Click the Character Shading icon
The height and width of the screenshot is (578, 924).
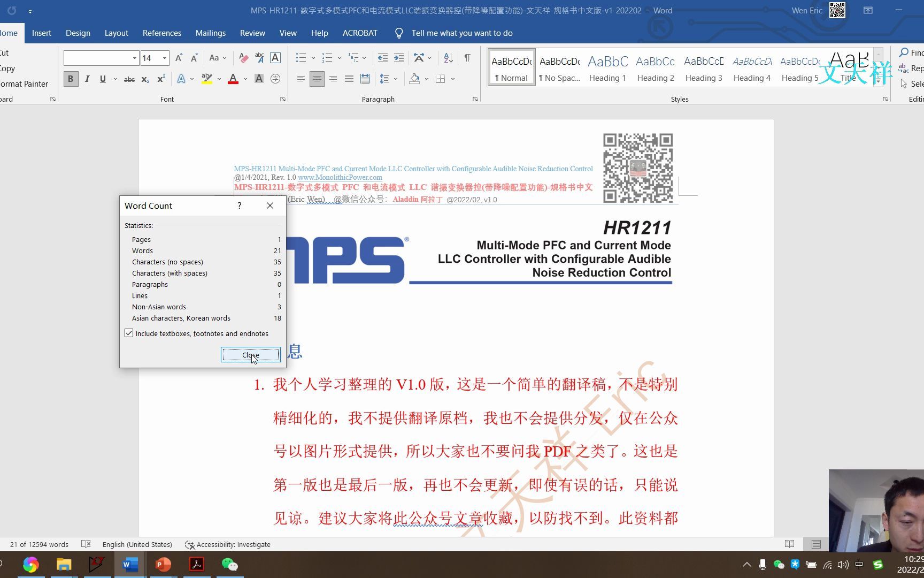pyautogui.click(x=259, y=79)
